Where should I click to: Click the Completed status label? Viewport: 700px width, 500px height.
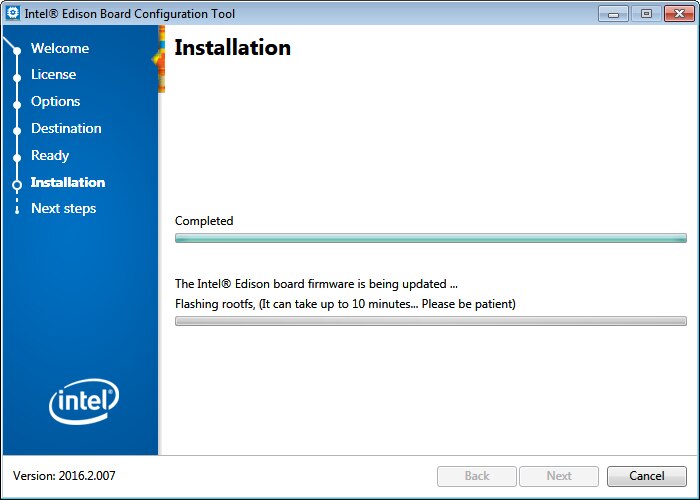(204, 221)
